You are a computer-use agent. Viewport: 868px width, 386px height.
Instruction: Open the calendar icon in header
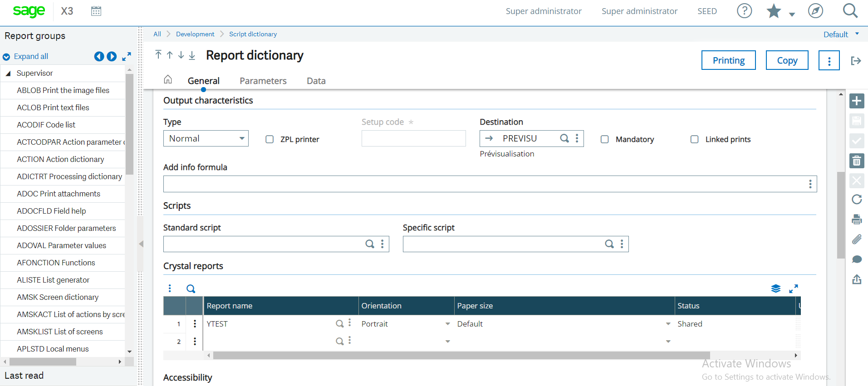point(96,11)
